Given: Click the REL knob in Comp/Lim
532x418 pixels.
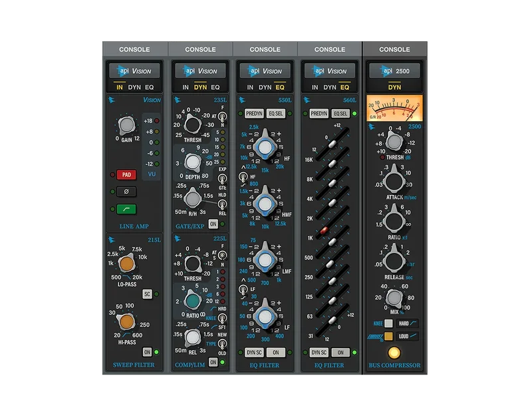Looking at the screenshot, I should 193,337.
